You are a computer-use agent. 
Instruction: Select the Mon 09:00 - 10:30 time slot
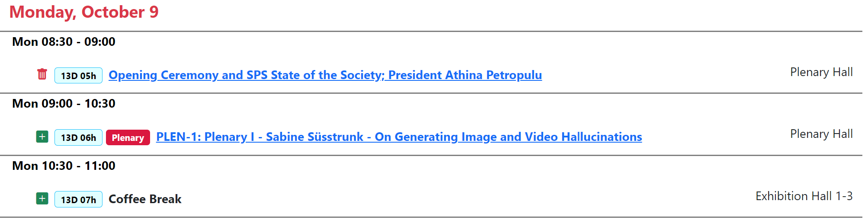(x=64, y=104)
